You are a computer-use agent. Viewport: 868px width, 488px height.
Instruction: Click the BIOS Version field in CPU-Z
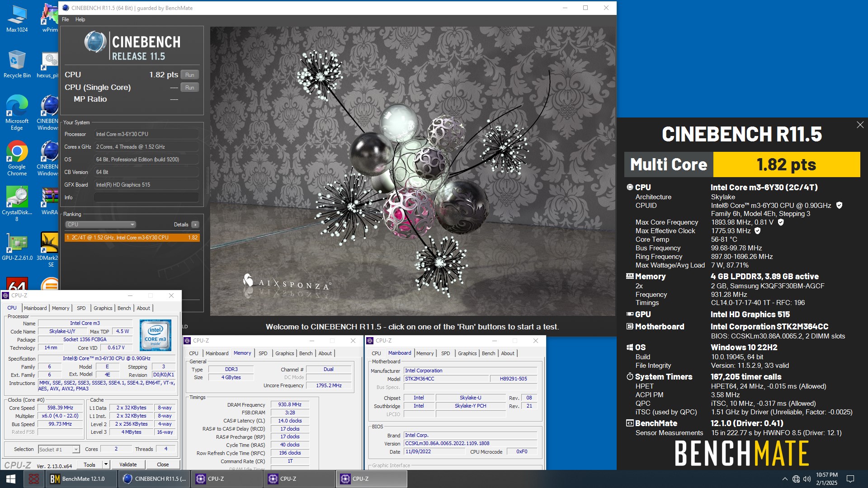(470, 444)
